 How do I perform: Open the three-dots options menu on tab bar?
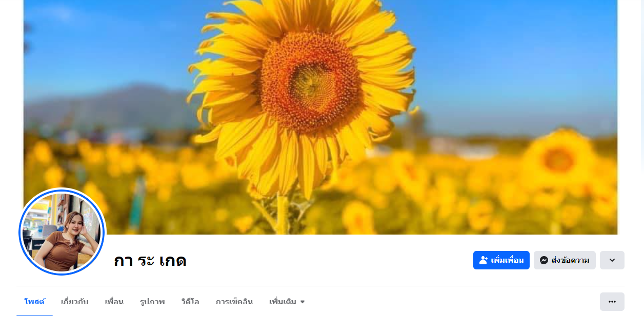[612, 302]
